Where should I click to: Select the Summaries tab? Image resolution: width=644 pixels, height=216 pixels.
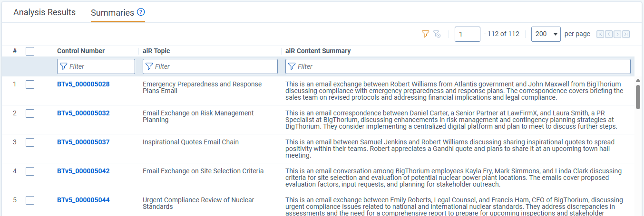(112, 13)
